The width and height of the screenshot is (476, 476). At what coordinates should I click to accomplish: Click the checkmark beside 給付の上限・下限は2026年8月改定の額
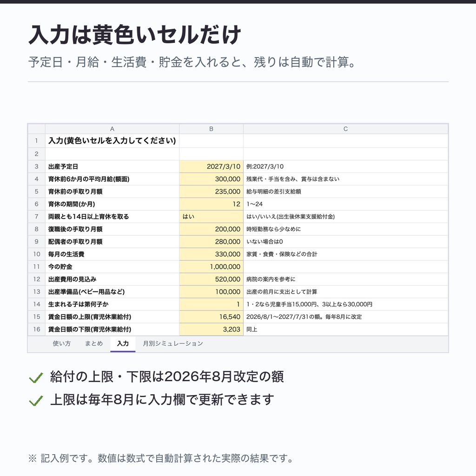[36, 377]
